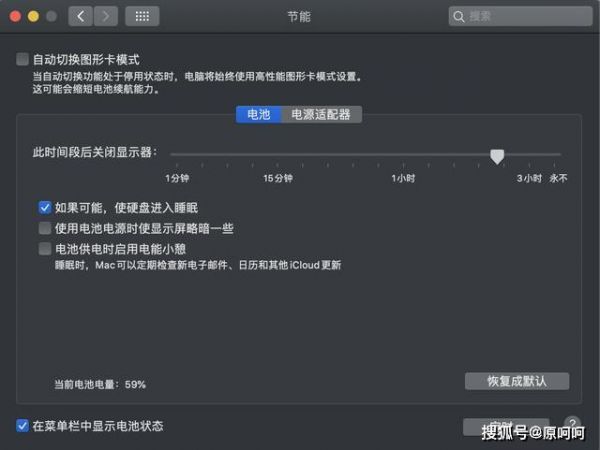This screenshot has height=450, width=600.
Task: Toggle 电池供电时启用电能小憩 checkbox
Action: click(x=45, y=249)
